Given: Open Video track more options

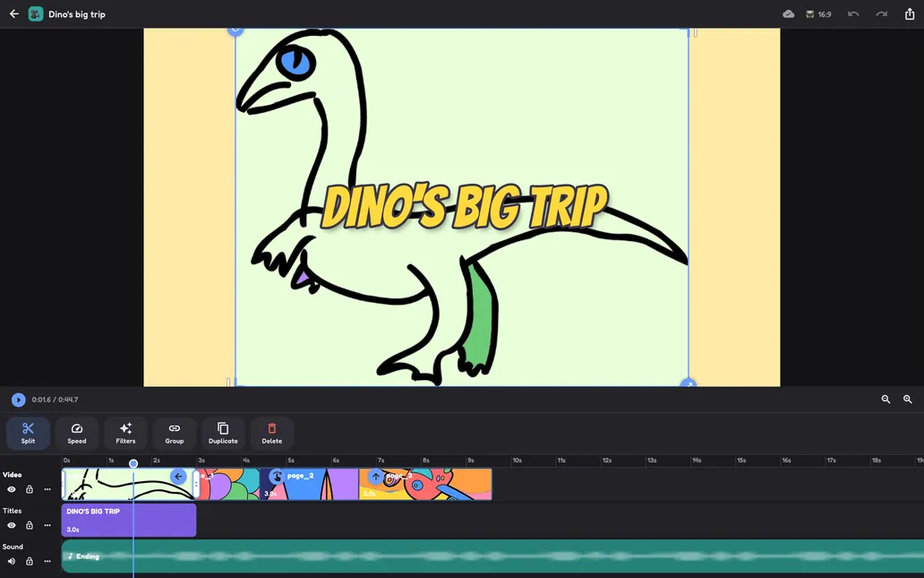Looking at the screenshot, I should click(x=47, y=489).
